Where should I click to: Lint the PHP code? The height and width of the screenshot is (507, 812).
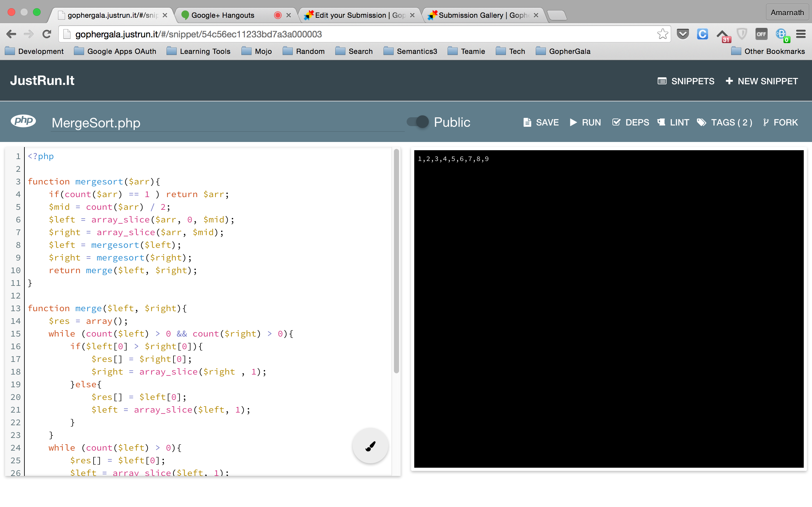(673, 122)
